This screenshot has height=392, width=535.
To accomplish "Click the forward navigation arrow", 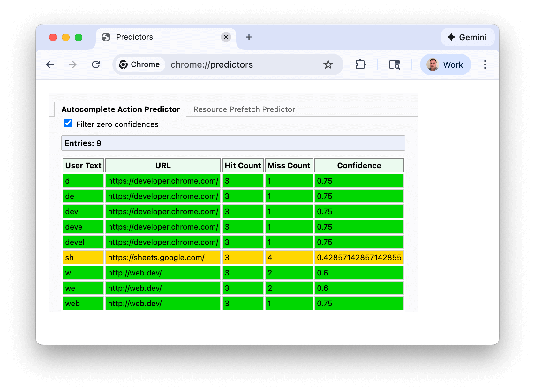I will tap(72, 64).
